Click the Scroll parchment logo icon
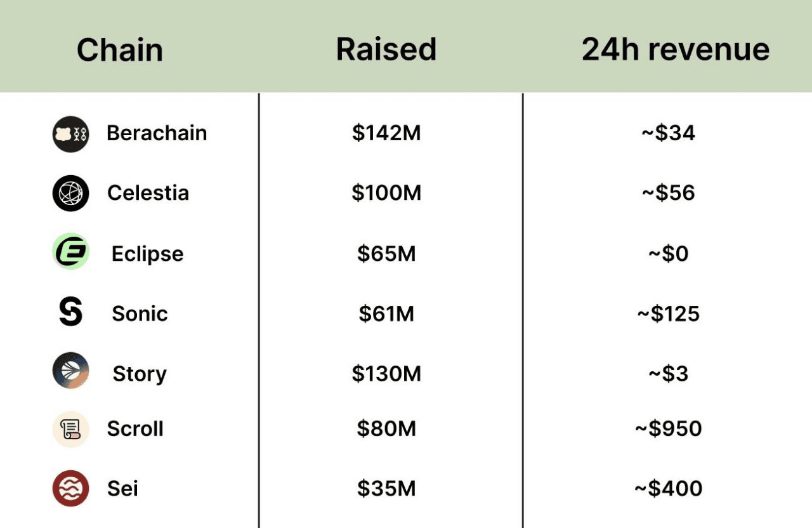This screenshot has height=528, width=812. click(70, 429)
